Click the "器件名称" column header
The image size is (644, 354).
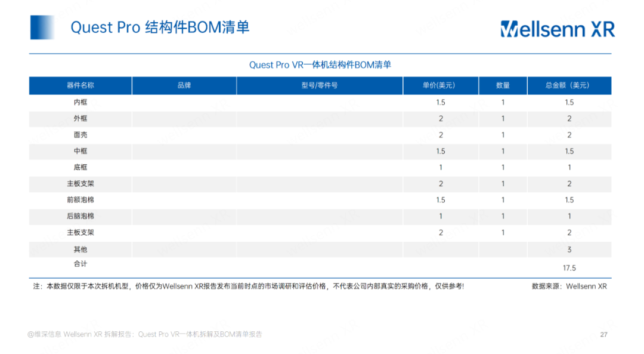coord(80,85)
